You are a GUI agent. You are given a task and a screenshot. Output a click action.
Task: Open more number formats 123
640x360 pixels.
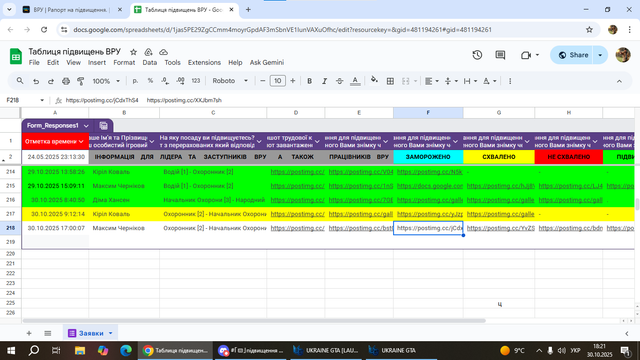click(196, 81)
